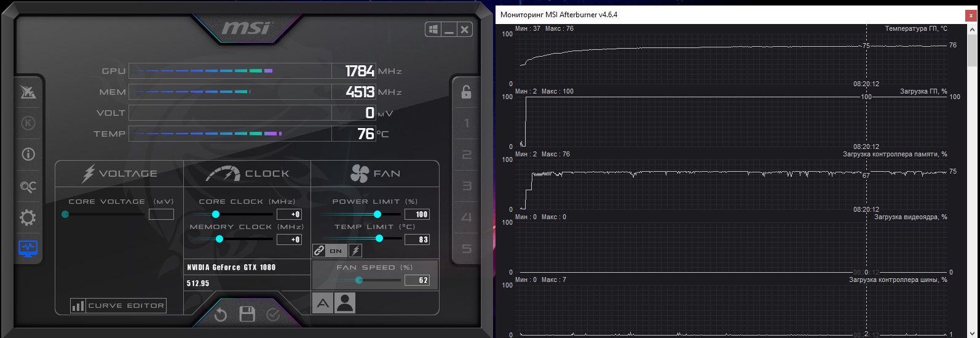Open the information (i) panel icon
The height and width of the screenshot is (338, 980).
(28, 155)
